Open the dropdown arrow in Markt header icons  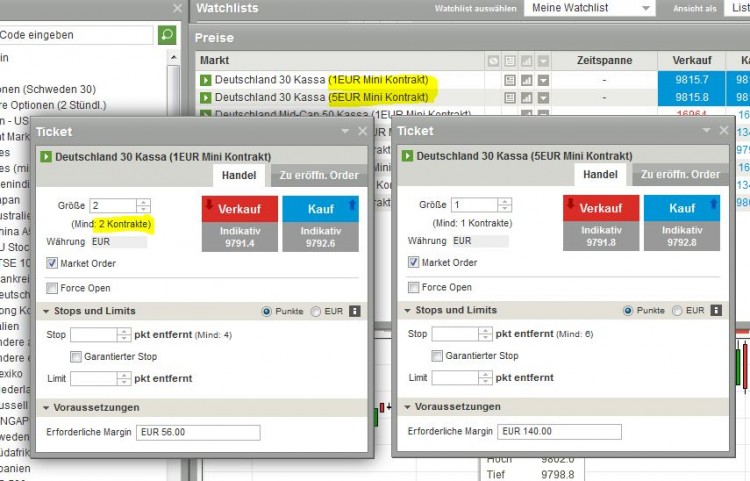click(x=543, y=61)
